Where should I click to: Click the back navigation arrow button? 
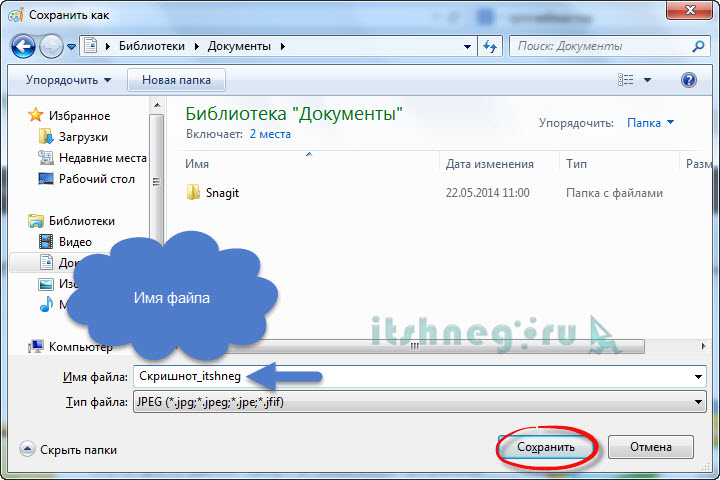[24, 46]
